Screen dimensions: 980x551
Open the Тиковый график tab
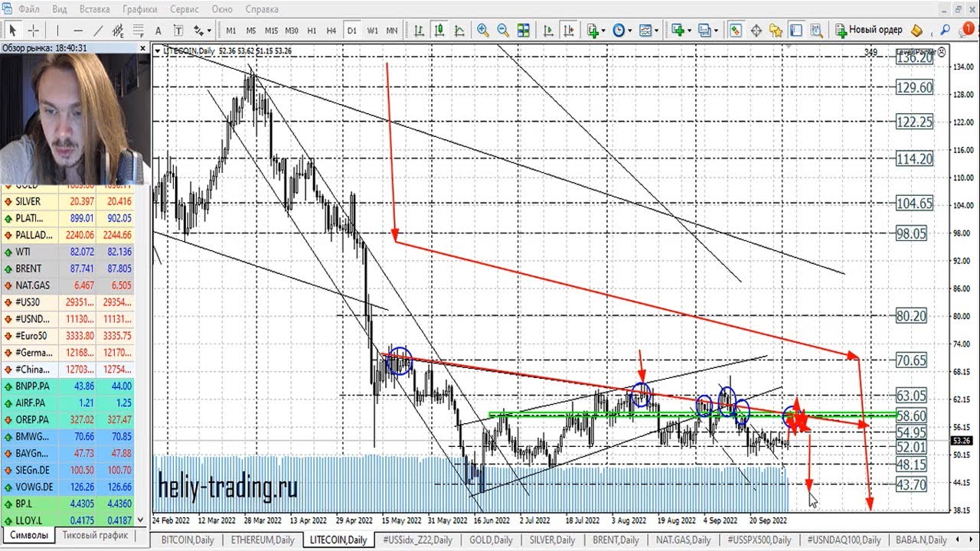click(x=96, y=535)
